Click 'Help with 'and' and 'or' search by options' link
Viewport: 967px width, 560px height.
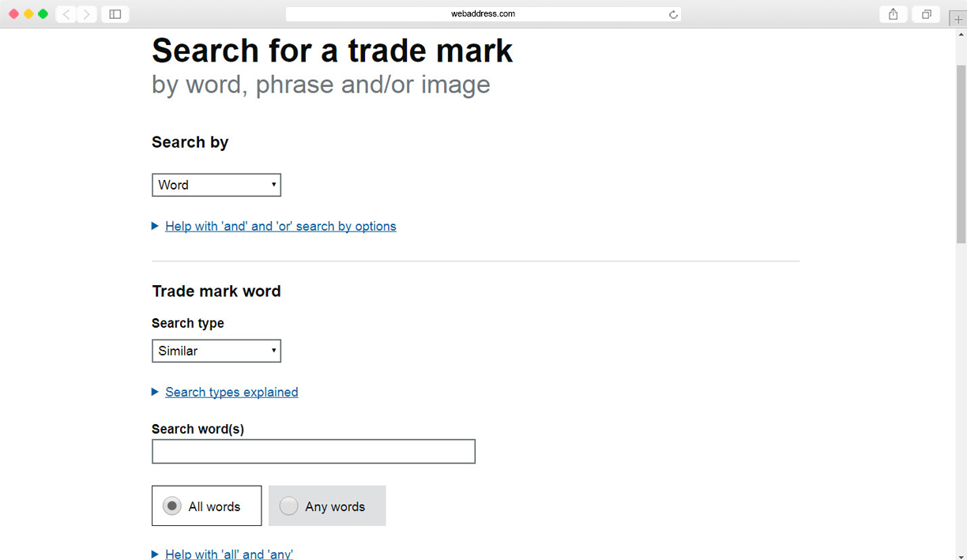tap(280, 227)
